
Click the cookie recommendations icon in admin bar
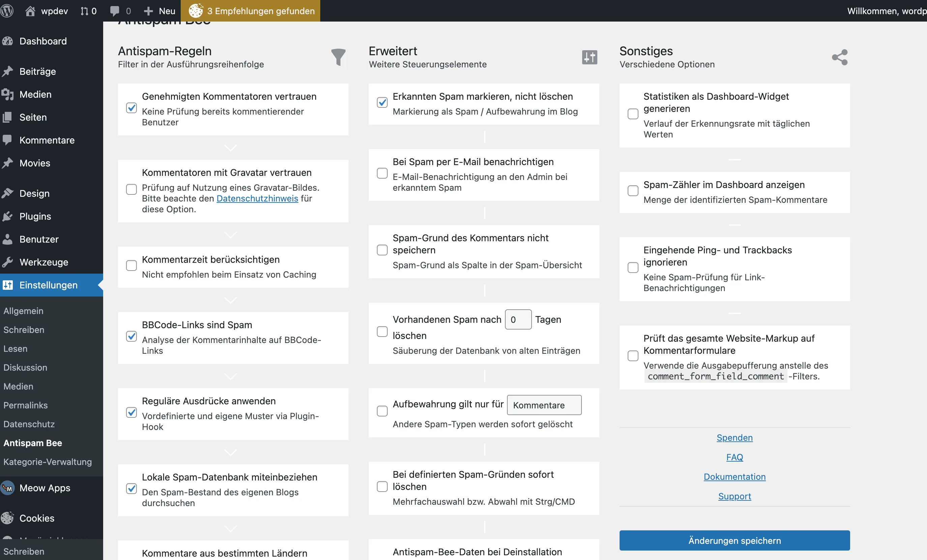pos(196,10)
